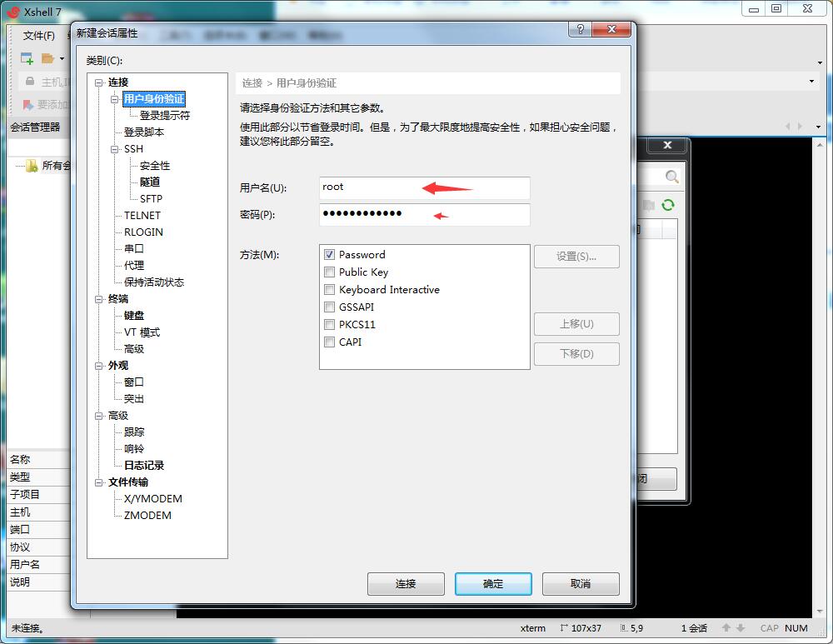Click the Xshell logo in the title bar
Screen dimensions: 833x644
tap(13, 12)
